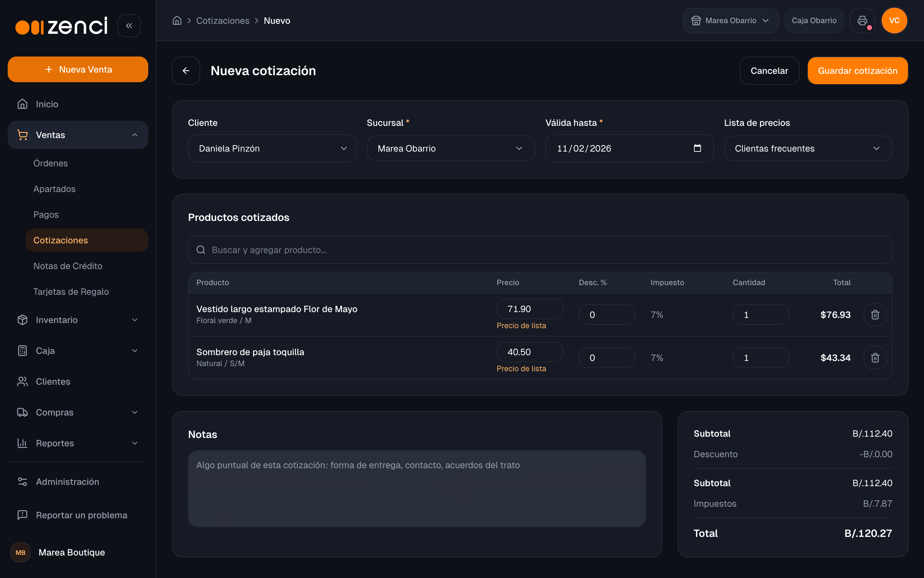Click Guardar cotización button
The width and height of the screenshot is (924, 578).
pyautogui.click(x=858, y=71)
